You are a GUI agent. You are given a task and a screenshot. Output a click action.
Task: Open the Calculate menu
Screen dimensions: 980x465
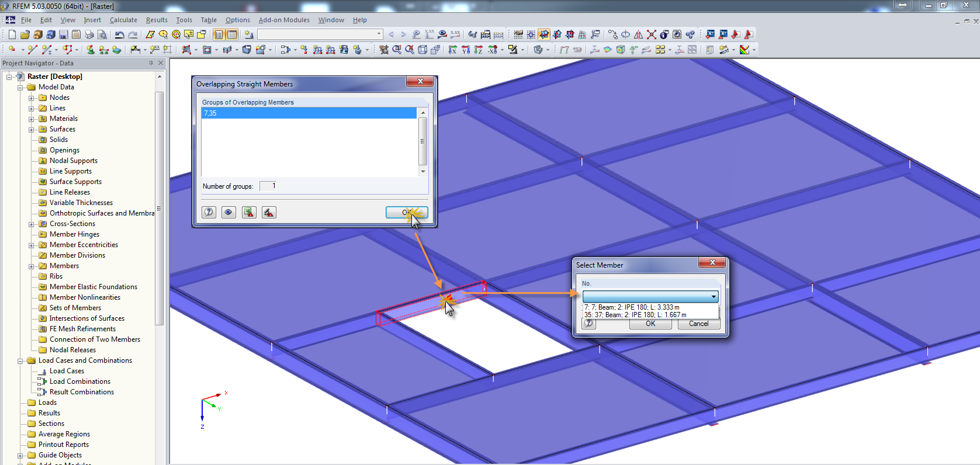123,20
